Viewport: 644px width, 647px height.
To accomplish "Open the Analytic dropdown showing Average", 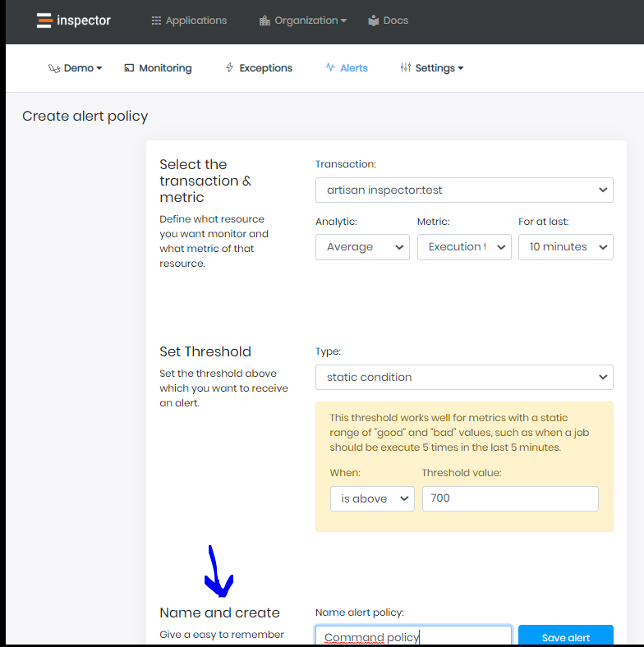I will 362,247.
